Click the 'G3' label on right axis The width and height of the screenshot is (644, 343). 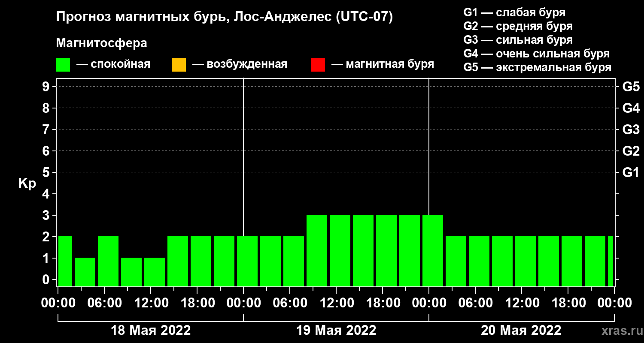[x=631, y=129]
